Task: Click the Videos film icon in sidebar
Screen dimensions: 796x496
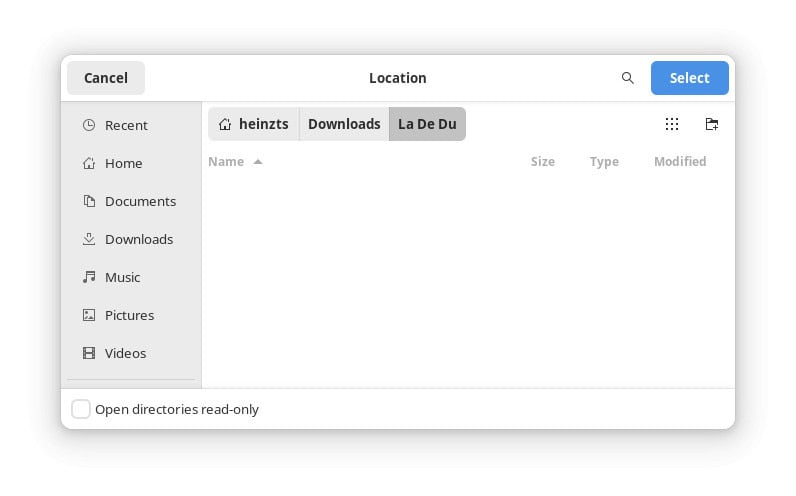Action: click(89, 353)
